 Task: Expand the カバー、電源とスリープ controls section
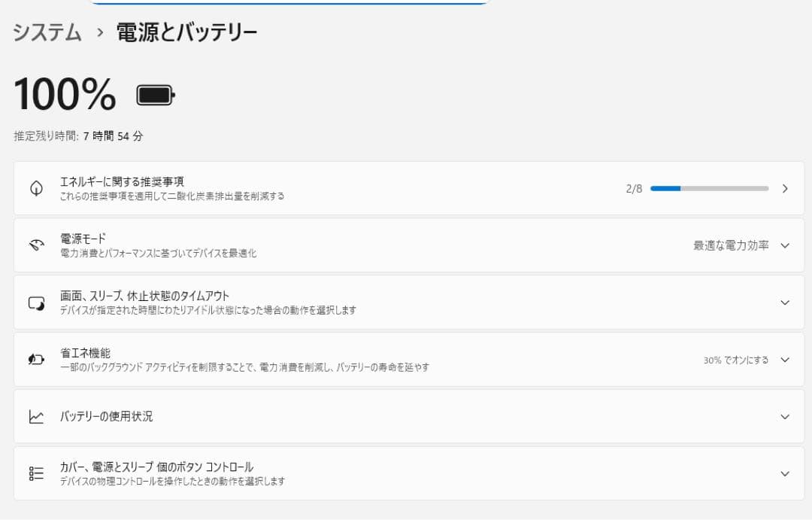pos(785,473)
